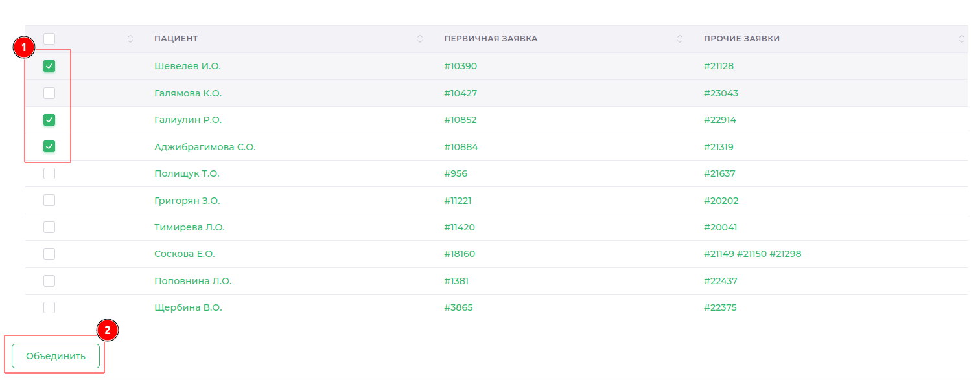The width and height of the screenshot is (980, 380).
Task: Open primary request #956
Action: click(456, 173)
